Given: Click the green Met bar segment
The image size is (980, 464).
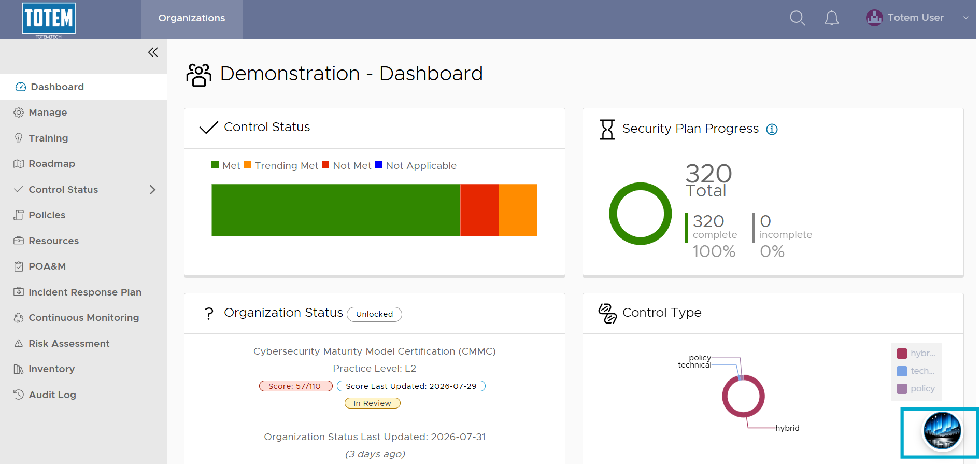Looking at the screenshot, I should tap(335, 210).
